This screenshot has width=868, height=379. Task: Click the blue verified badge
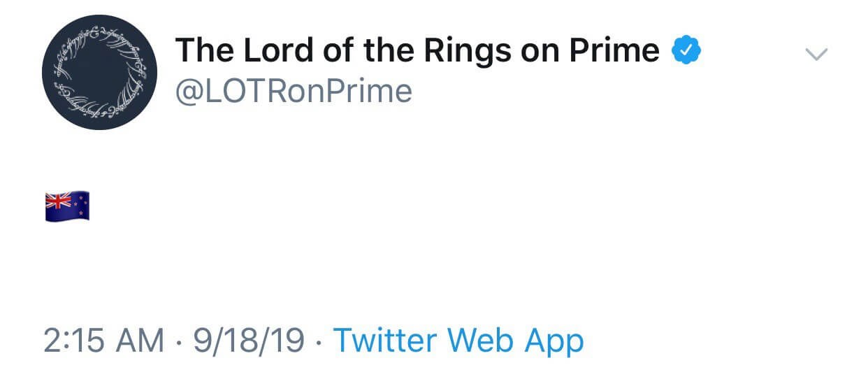pyautogui.click(x=686, y=50)
